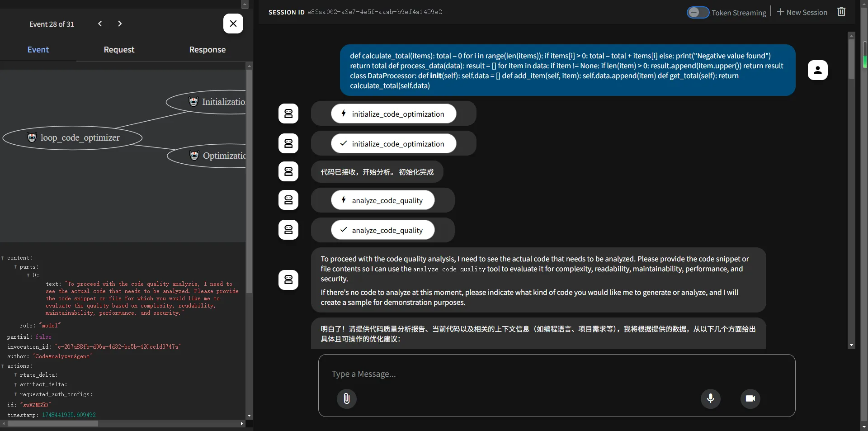Turn on the video camera icon
This screenshot has width=868, height=431.
tap(750, 398)
